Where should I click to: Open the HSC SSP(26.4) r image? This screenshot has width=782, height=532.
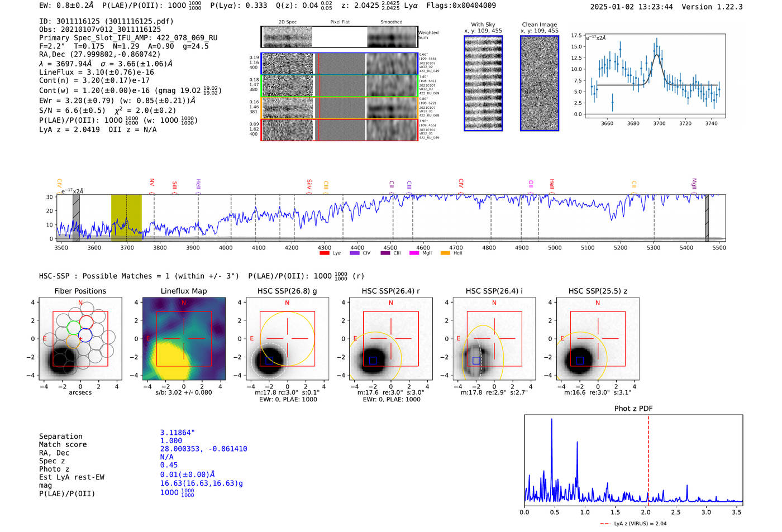[391, 339]
